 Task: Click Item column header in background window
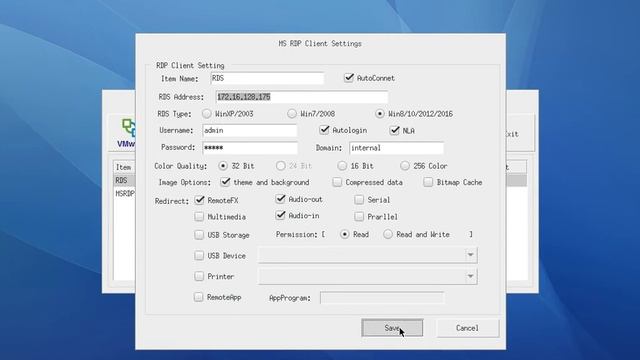tap(124, 167)
